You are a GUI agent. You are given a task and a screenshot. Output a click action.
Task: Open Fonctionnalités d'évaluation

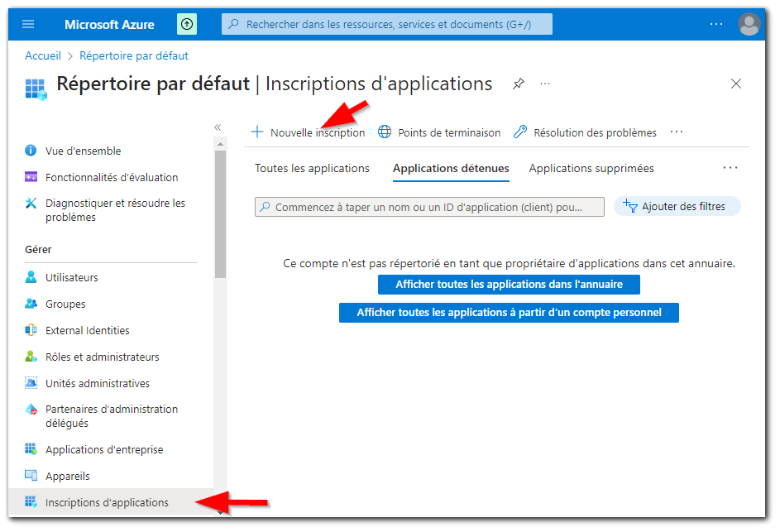(x=112, y=177)
